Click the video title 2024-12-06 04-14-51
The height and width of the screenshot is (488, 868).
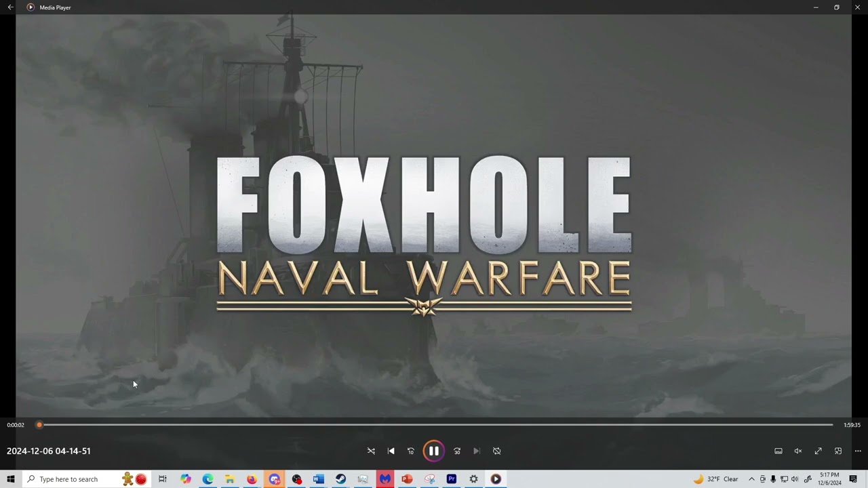click(x=49, y=451)
